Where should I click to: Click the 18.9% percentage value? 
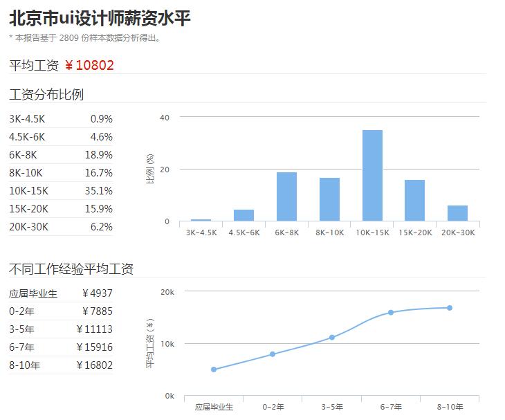(x=99, y=155)
